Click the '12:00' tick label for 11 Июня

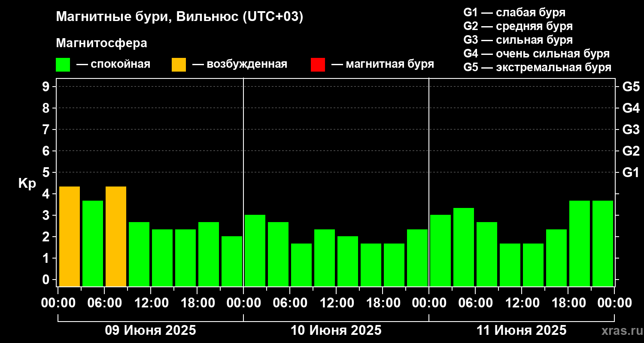522,303
